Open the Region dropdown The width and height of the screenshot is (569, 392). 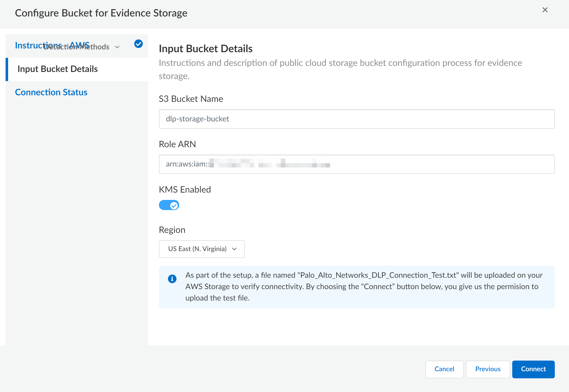pyautogui.click(x=201, y=249)
